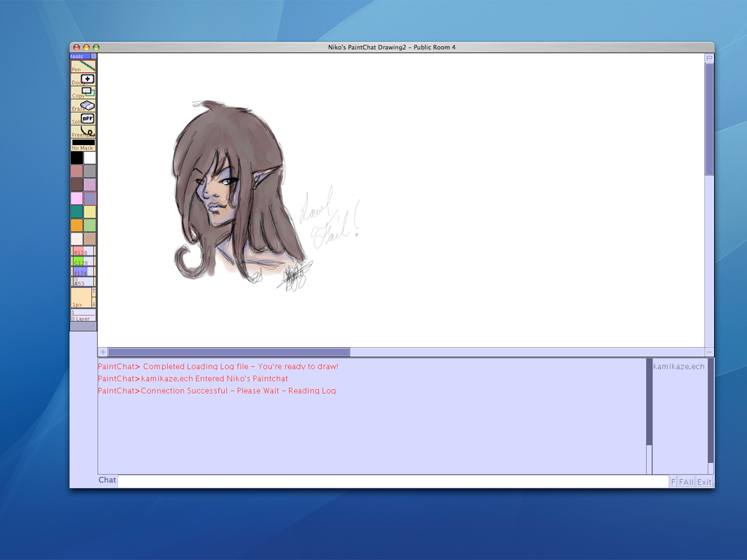Toggle the Solid OFF texture button
The height and width of the screenshot is (560, 747).
[x=83, y=119]
